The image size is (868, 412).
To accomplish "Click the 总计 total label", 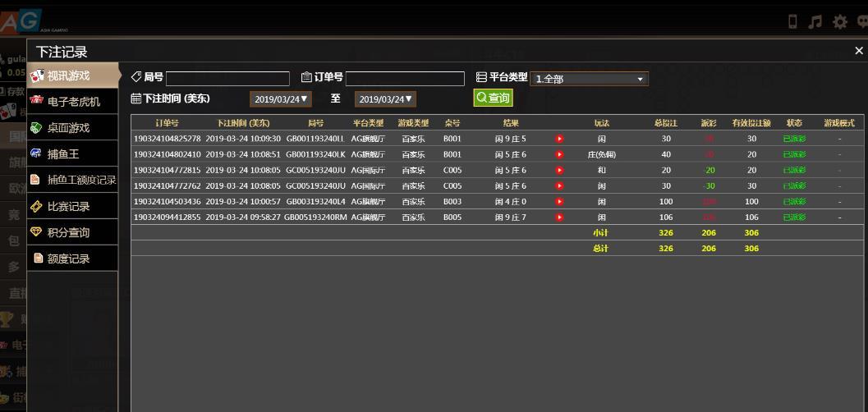I will [x=600, y=249].
